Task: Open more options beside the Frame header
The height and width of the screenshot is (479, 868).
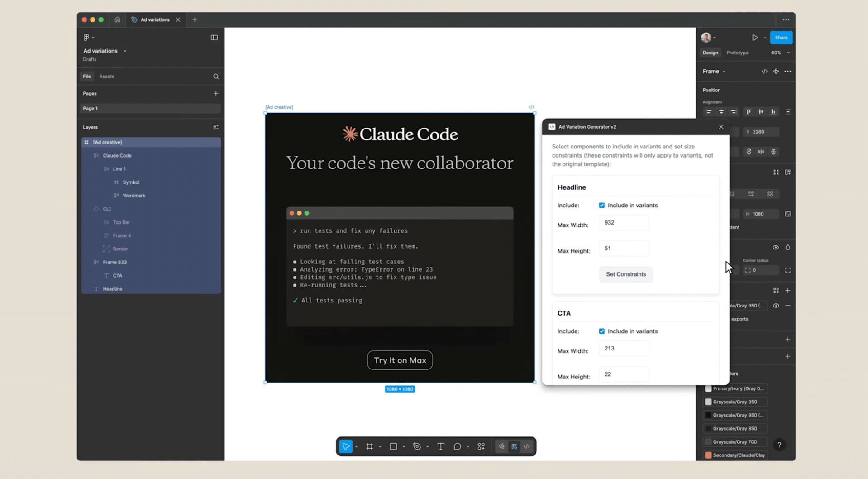Action: pos(788,72)
